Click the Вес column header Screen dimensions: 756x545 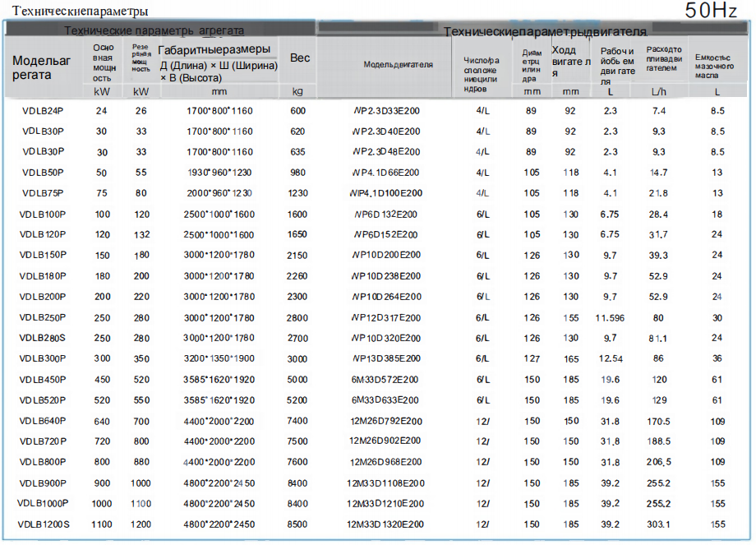point(300,58)
